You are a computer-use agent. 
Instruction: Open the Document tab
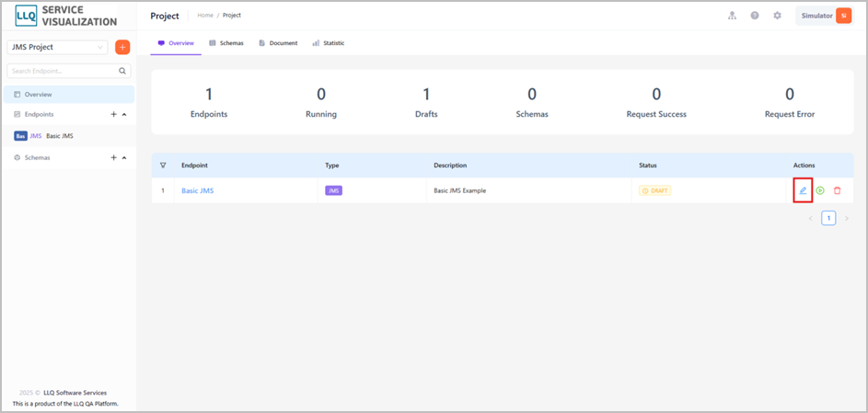(x=278, y=43)
